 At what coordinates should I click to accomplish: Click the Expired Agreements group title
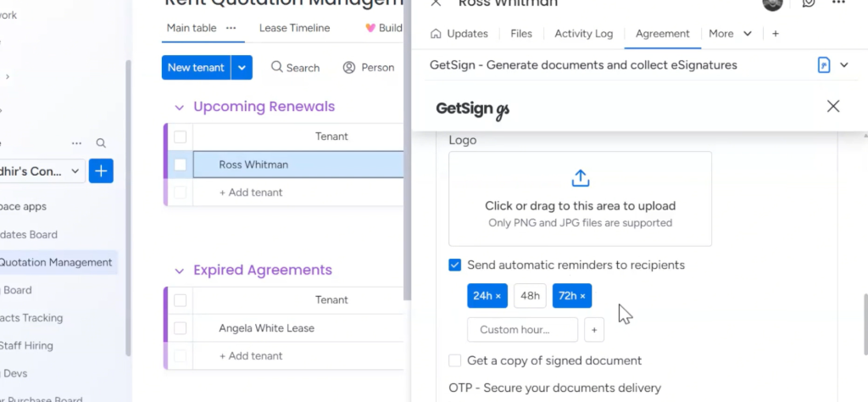(x=263, y=271)
